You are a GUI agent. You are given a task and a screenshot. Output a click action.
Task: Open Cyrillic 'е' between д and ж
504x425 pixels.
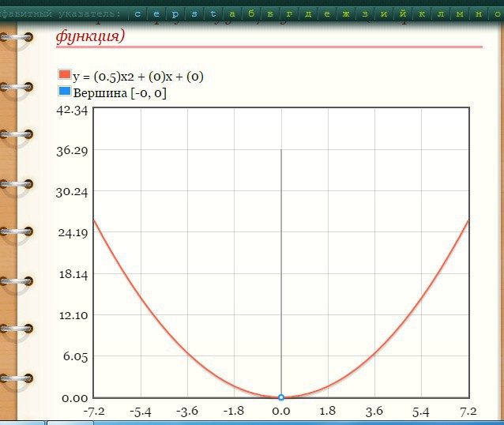coord(327,14)
